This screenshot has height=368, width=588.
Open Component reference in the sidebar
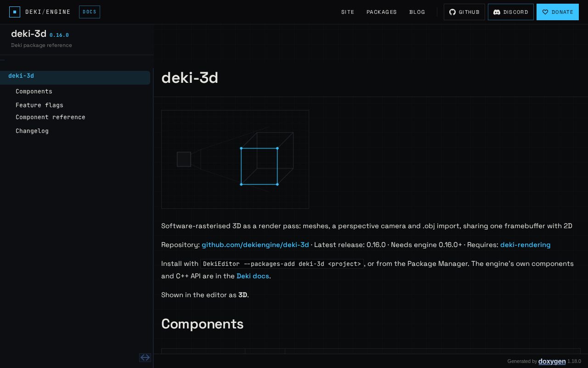click(51, 117)
